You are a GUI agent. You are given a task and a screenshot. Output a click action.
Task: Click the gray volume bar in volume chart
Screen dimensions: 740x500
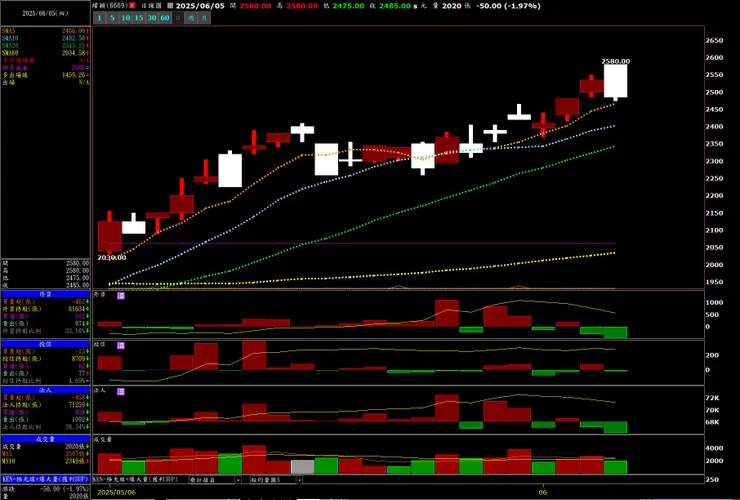tap(303, 467)
